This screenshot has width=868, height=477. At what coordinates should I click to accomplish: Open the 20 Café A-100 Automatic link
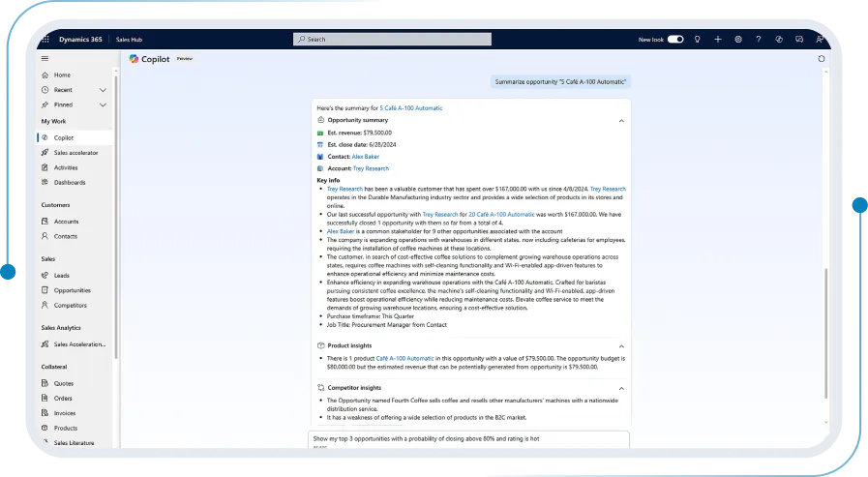click(x=501, y=215)
